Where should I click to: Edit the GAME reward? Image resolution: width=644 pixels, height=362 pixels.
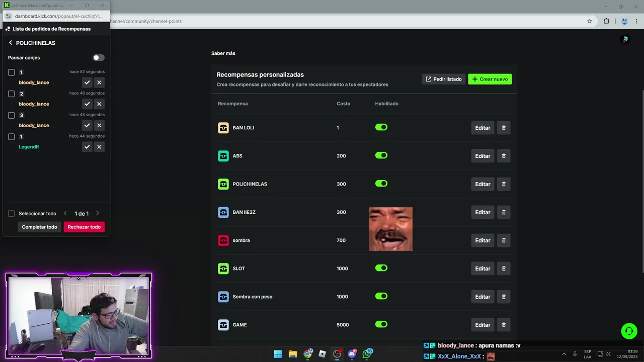pyautogui.click(x=482, y=325)
